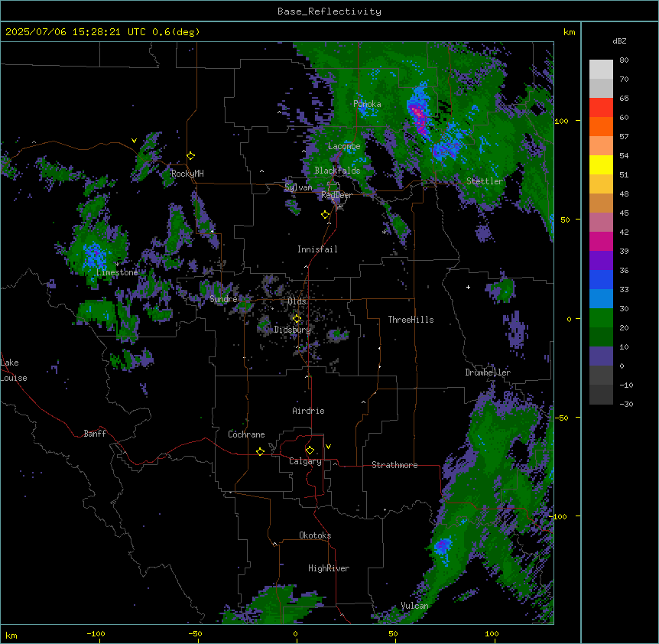Click the storm core east of Ponoka
Viewport: 659px width, 644px height.
(419, 113)
